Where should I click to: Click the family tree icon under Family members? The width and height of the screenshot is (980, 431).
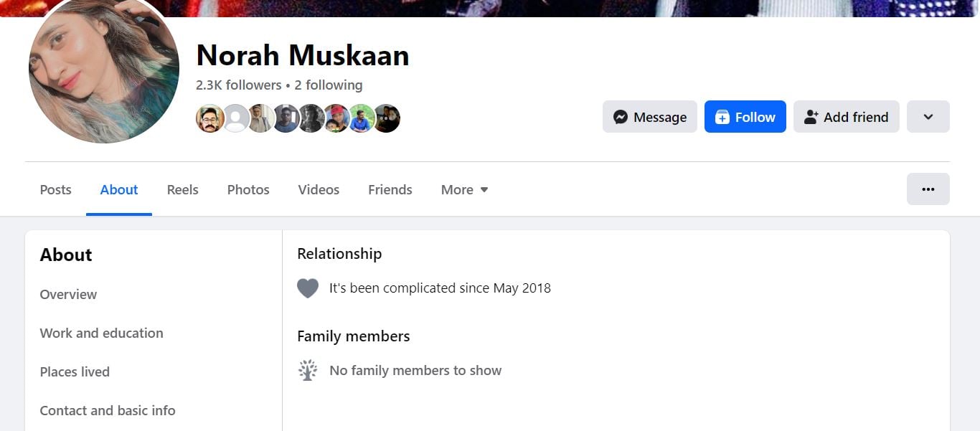[x=308, y=370]
